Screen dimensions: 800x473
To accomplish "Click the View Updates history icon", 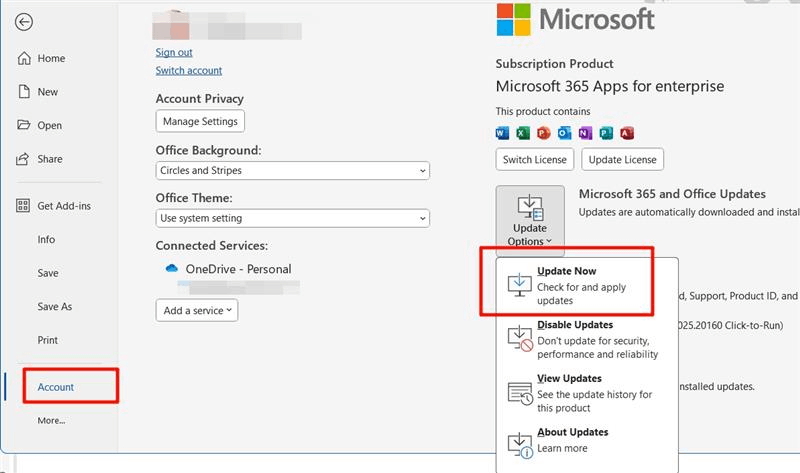I will 520,393.
